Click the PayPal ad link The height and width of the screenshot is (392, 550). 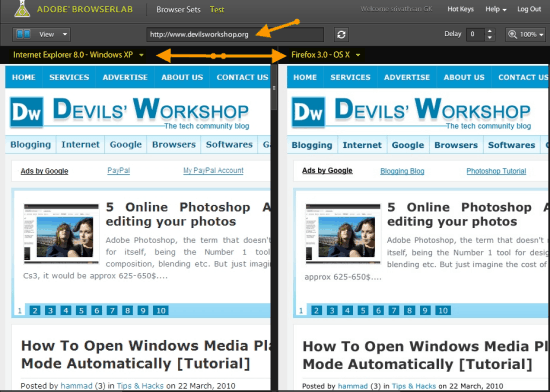pyautogui.click(x=119, y=171)
